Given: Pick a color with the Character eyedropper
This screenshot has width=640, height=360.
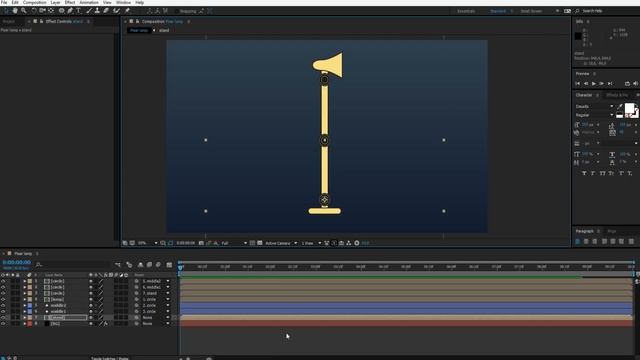Looking at the screenshot, I should point(620,107).
